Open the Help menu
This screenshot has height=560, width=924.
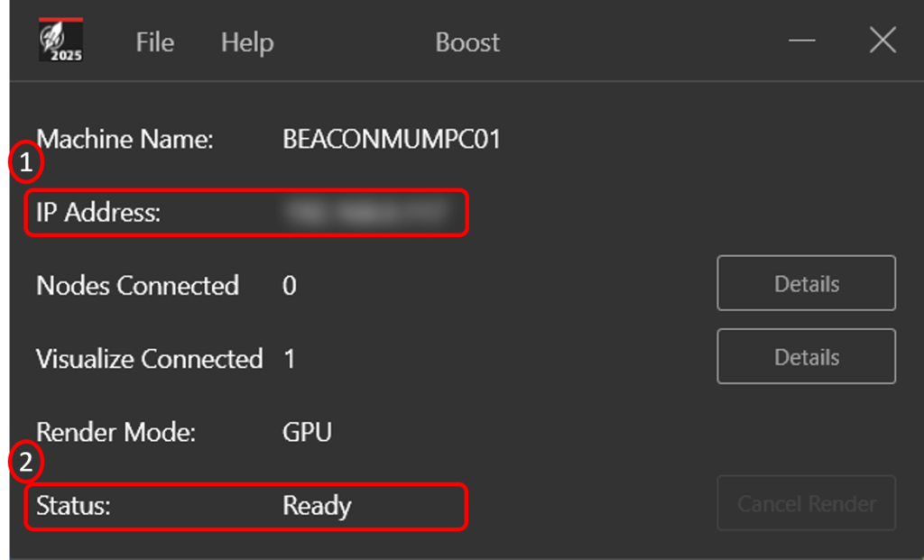[x=246, y=41]
